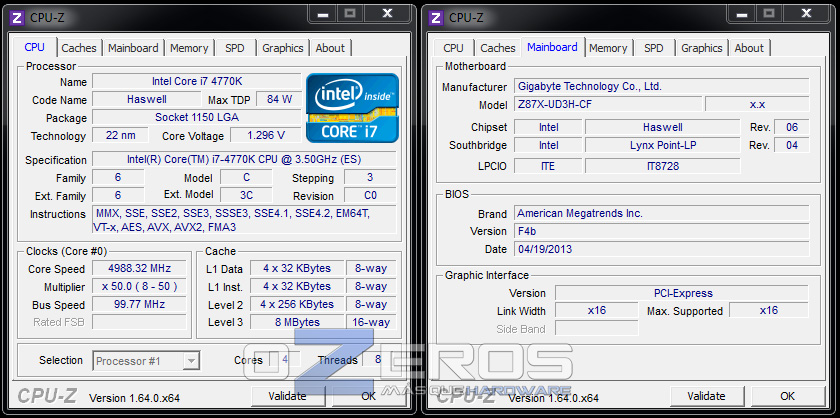Click the specification field with i7-4770K CPU @ 3.50GHz
This screenshot has height=418, width=840.
244,159
